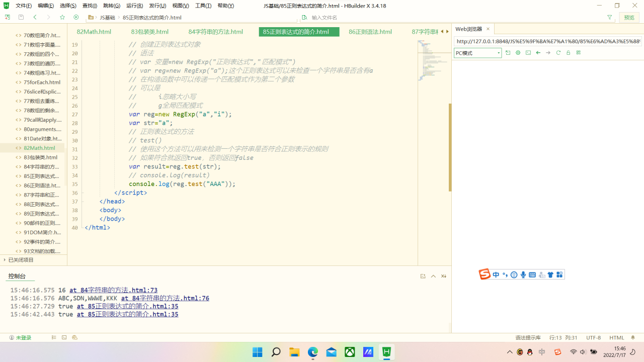Image resolution: width=644 pixels, height=362 pixels.
Task: Click the list view icon in status bar
Action: [54, 338]
